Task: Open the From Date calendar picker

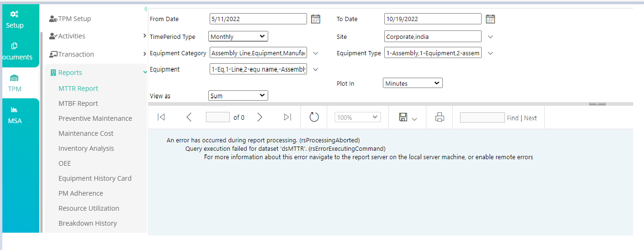Action: (x=316, y=19)
